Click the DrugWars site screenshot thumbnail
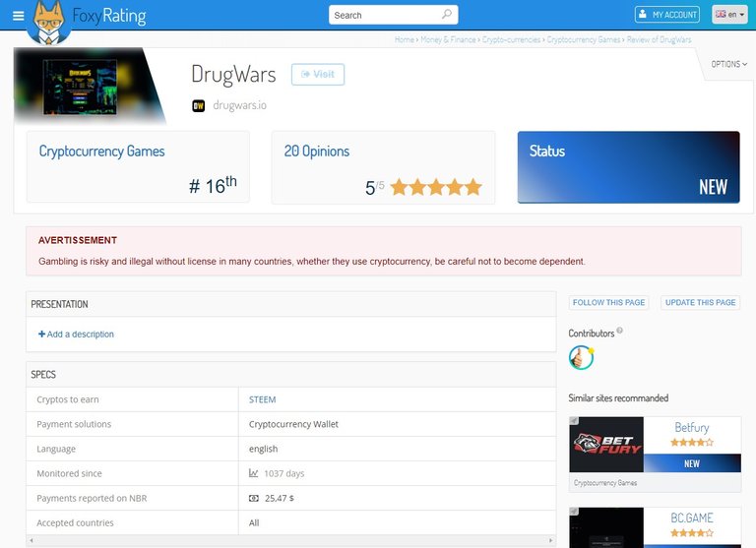The width and height of the screenshot is (756, 548). pyautogui.click(x=80, y=87)
